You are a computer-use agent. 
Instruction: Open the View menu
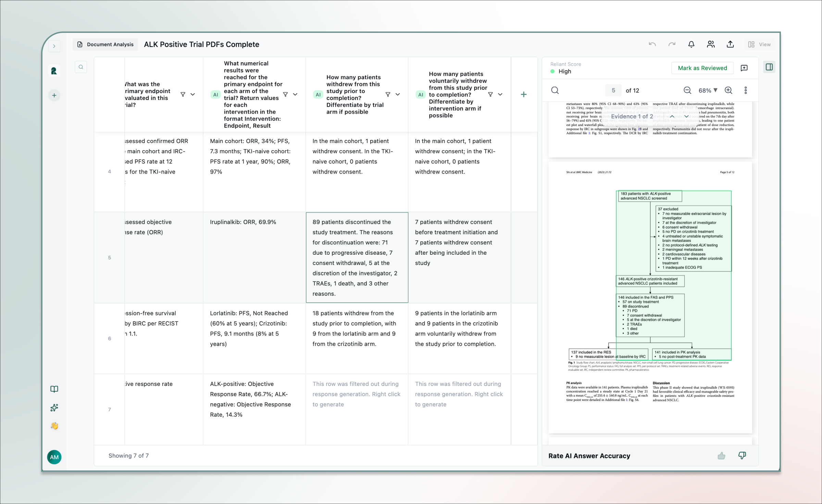(x=759, y=45)
